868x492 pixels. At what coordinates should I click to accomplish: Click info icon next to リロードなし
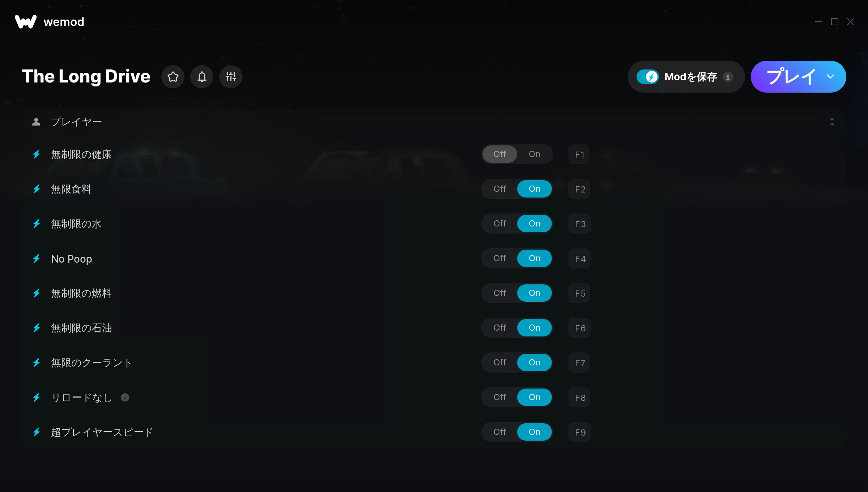pos(125,397)
